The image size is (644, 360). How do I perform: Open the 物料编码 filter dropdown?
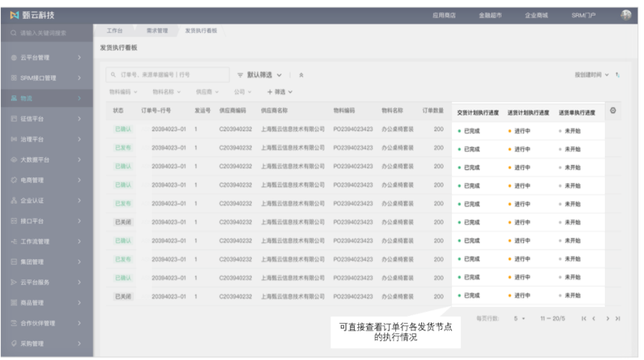pyautogui.click(x=123, y=92)
